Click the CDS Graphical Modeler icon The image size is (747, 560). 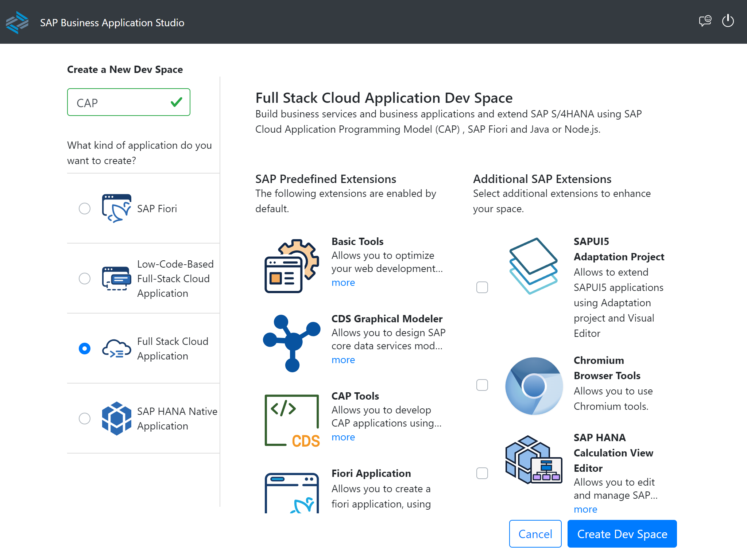292,343
